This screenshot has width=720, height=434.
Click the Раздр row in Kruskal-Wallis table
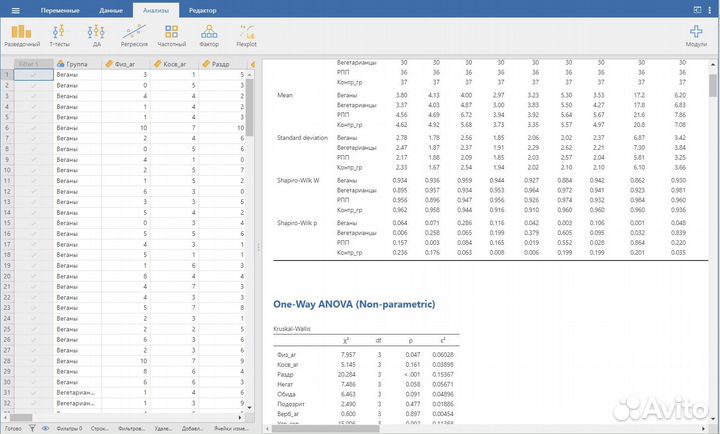point(366,374)
